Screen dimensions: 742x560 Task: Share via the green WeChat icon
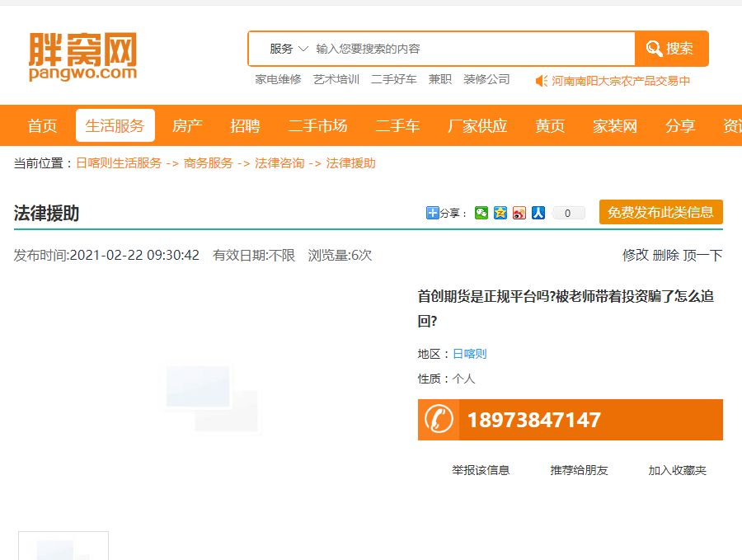click(x=481, y=213)
